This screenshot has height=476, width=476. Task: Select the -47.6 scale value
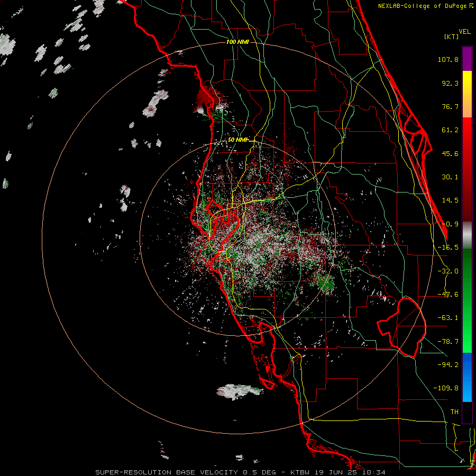point(448,294)
